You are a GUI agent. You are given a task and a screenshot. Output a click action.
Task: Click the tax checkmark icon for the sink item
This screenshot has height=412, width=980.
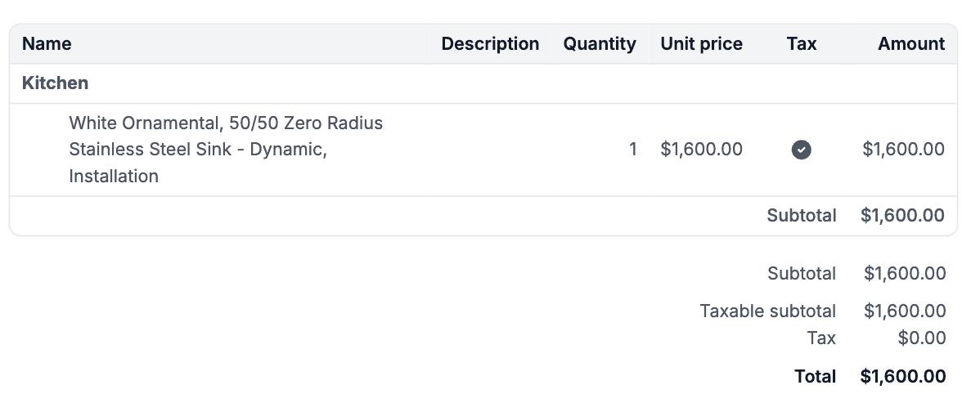pos(801,150)
